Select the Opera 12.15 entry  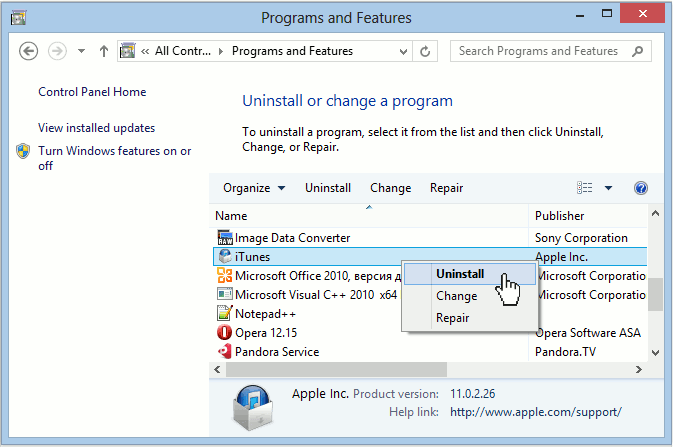click(x=266, y=333)
